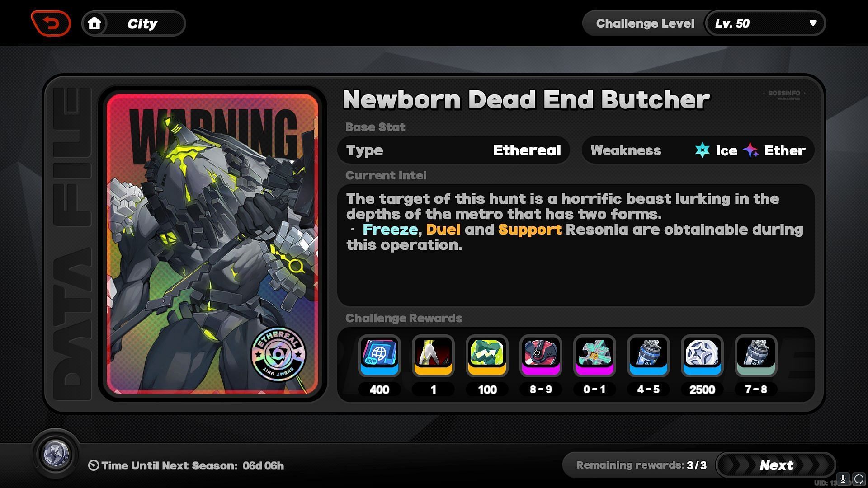Select the purple axe reward showing 0-1
Screen dimensions: 868x488
[x=594, y=356]
